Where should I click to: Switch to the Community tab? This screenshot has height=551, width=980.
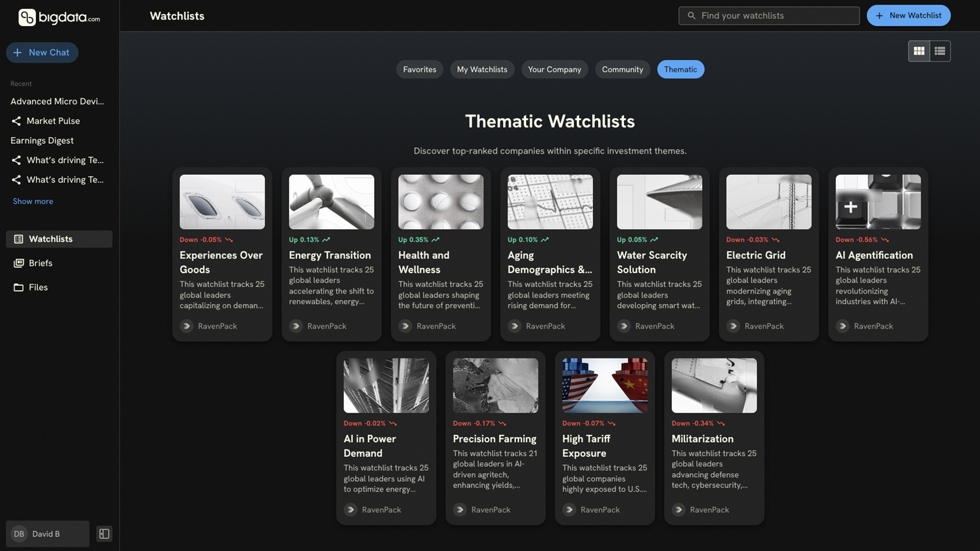pyautogui.click(x=622, y=69)
